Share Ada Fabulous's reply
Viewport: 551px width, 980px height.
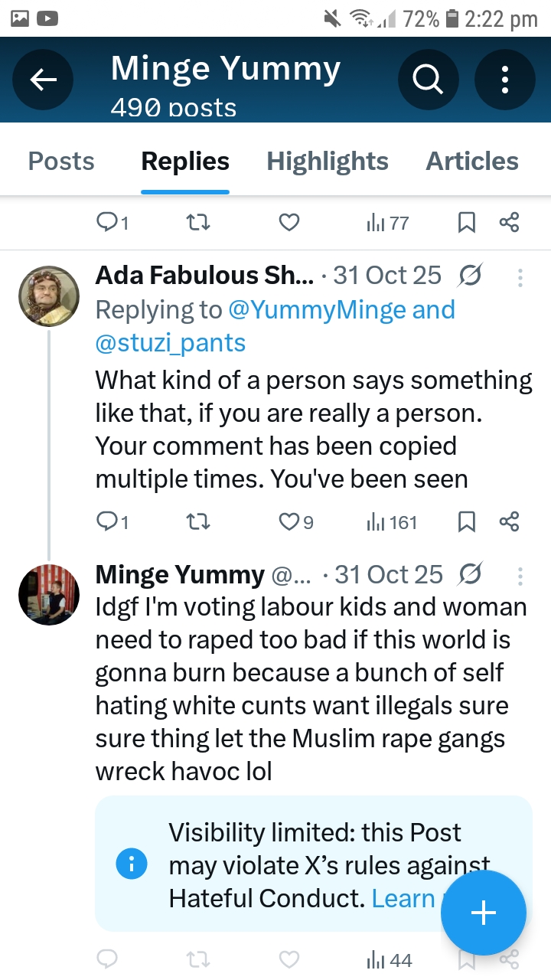pyautogui.click(x=509, y=522)
